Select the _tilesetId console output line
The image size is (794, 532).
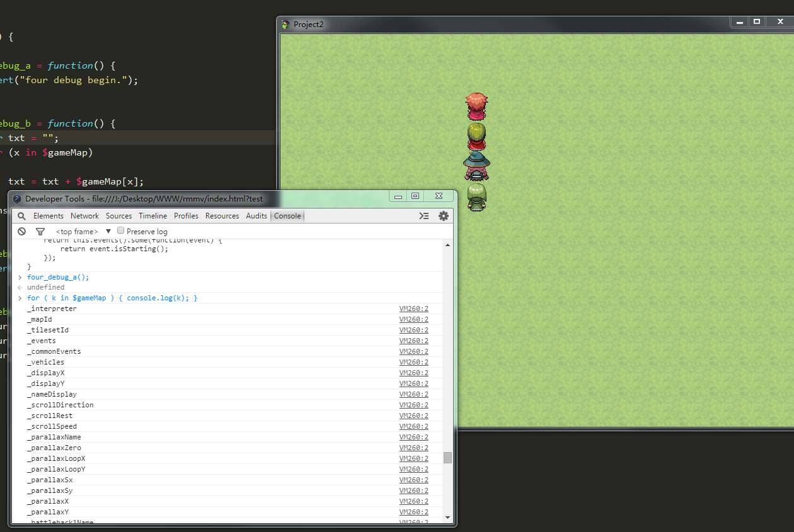[x=227, y=331]
